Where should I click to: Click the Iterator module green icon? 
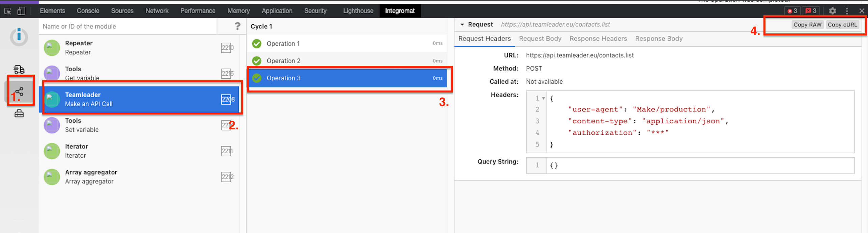coord(52,151)
